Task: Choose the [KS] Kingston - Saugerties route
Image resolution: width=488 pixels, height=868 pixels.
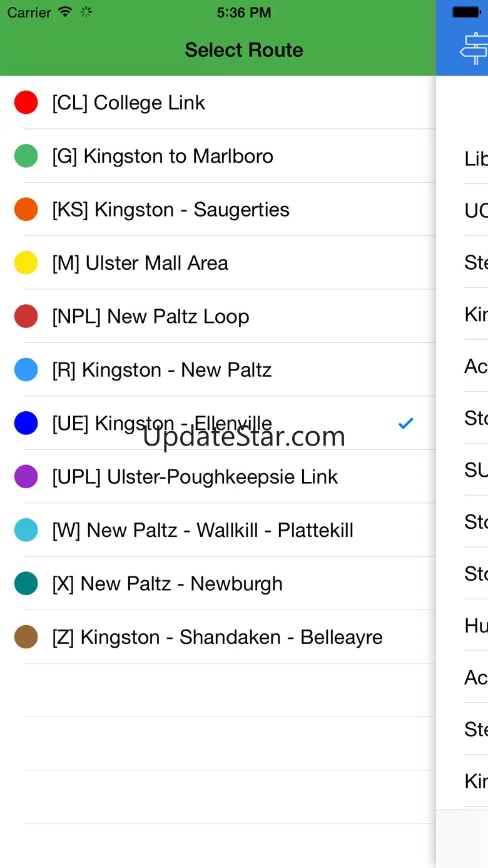Action: [x=171, y=210]
